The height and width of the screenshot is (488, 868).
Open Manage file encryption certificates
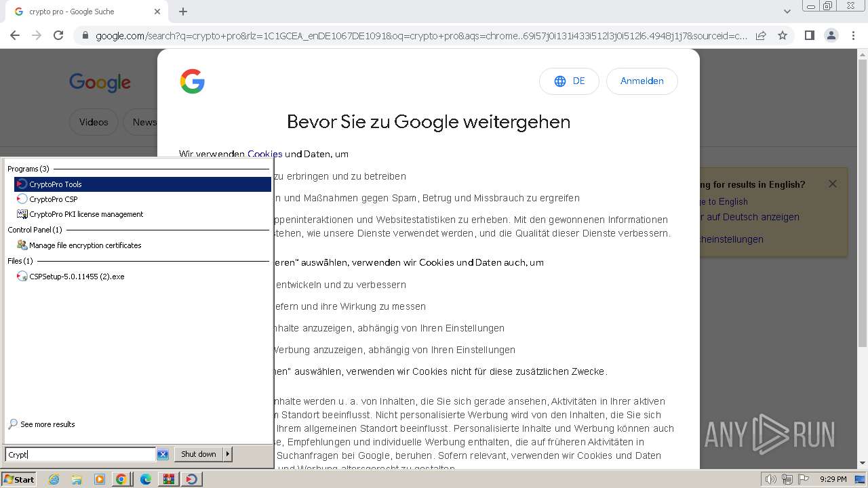[142, 245]
